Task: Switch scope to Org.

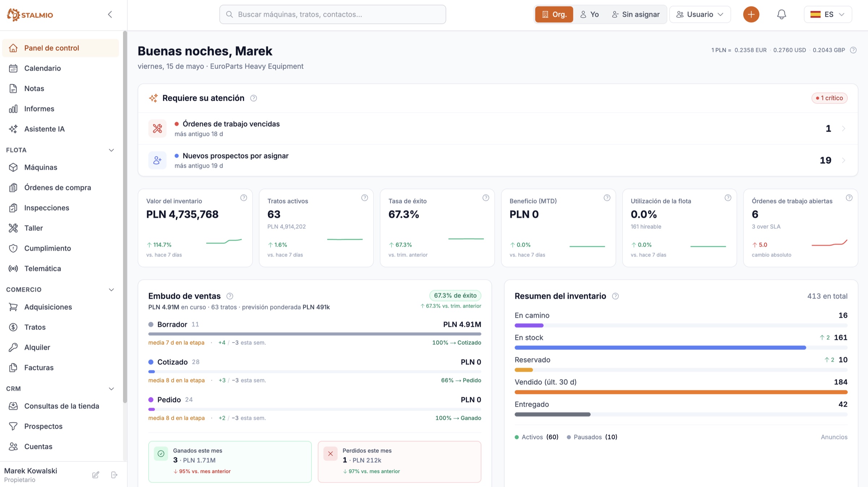Action: pos(554,14)
